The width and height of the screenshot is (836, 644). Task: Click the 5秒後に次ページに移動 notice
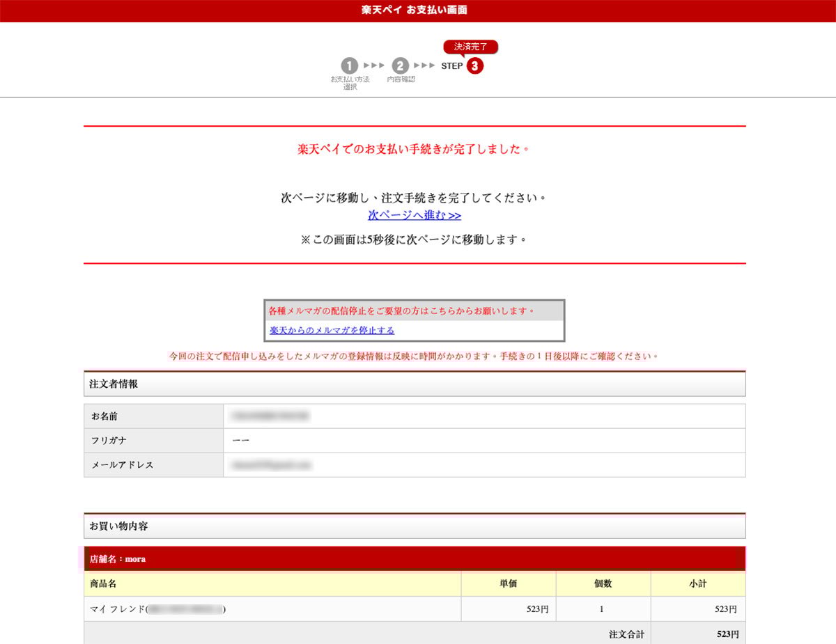click(415, 239)
